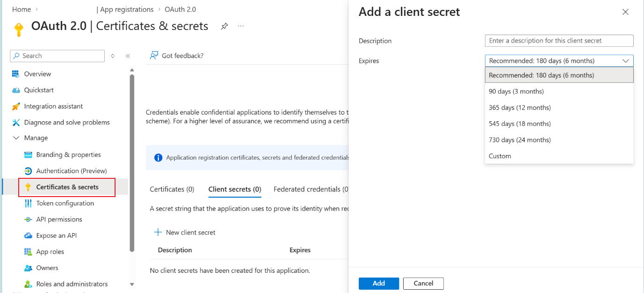This screenshot has height=293, width=644.
Task: Click the large key icon by the page title
Action: tap(19, 29)
